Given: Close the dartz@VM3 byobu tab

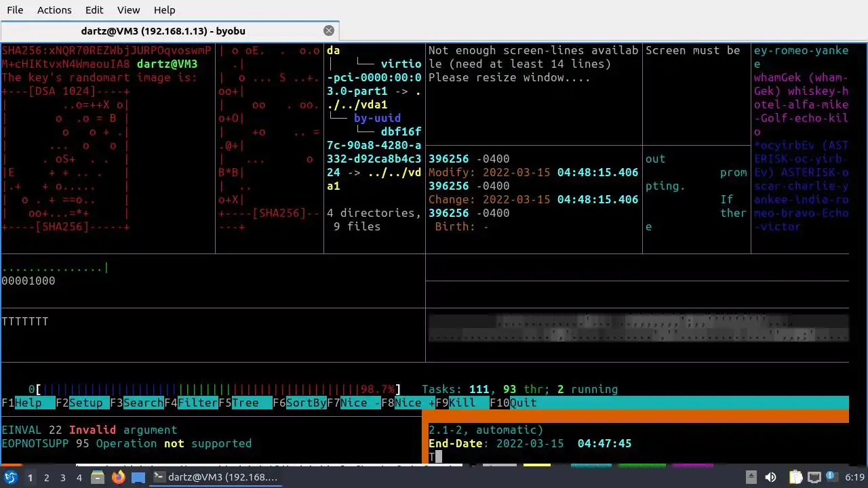Looking at the screenshot, I should (x=329, y=30).
